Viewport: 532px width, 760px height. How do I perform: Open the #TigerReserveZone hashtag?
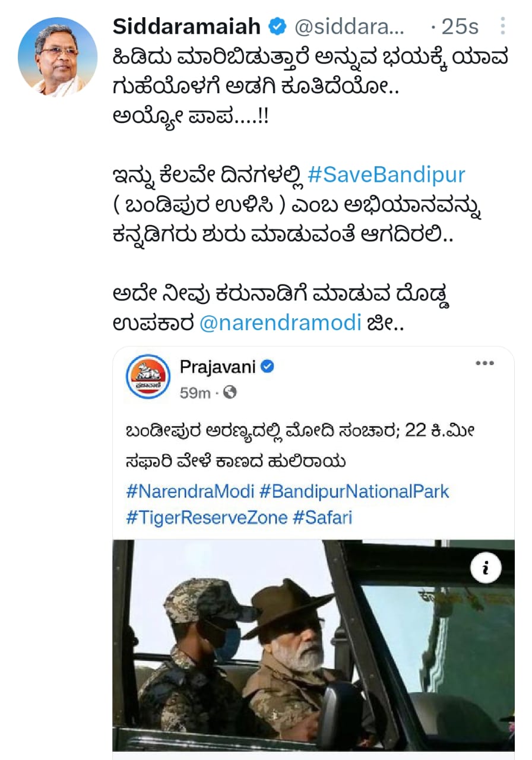pos(207,517)
